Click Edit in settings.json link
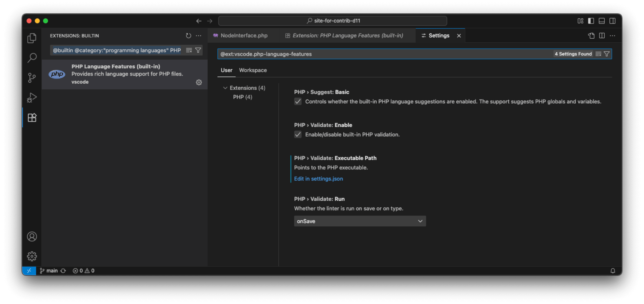 point(318,179)
